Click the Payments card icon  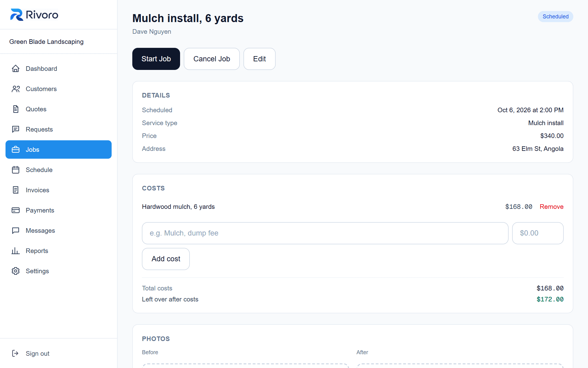click(x=16, y=210)
